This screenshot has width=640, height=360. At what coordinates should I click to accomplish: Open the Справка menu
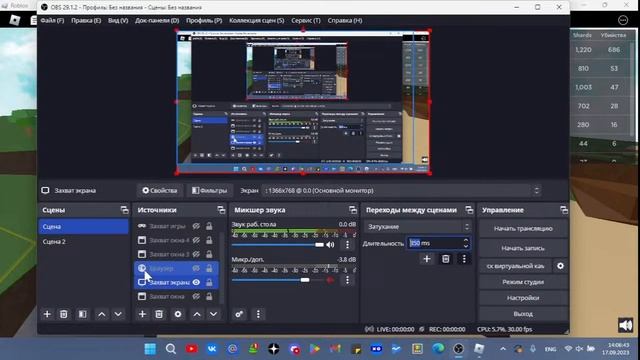(x=345, y=20)
